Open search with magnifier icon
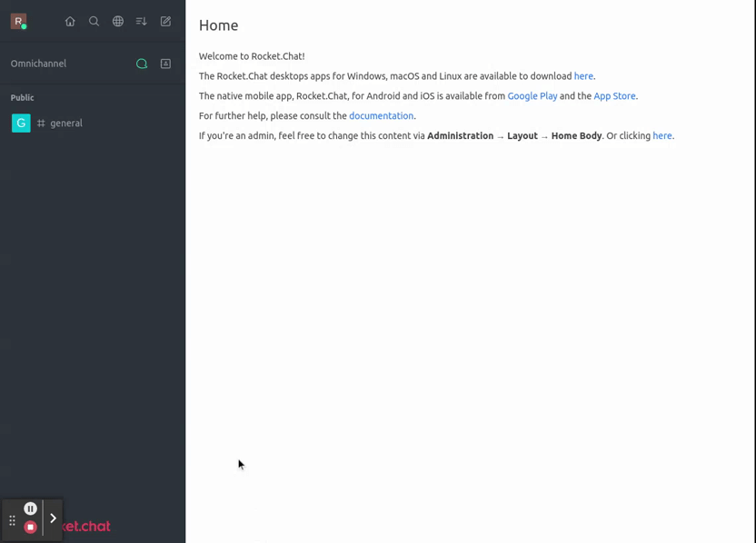756x543 pixels. (94, 21)
